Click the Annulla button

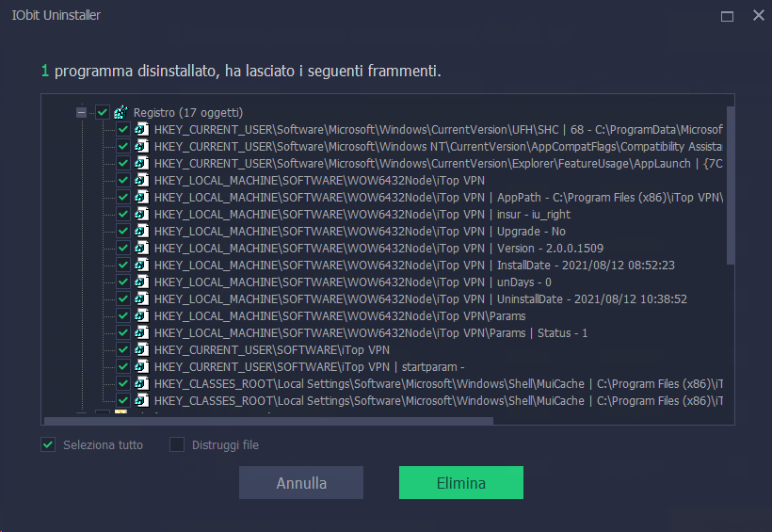tap(301, 483)
